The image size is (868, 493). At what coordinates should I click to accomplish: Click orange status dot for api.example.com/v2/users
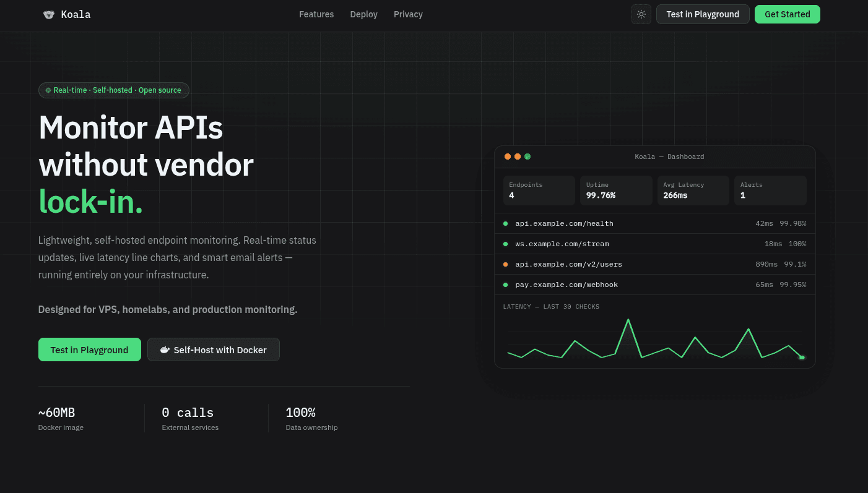pyautogui.click(x=505, y=264)
